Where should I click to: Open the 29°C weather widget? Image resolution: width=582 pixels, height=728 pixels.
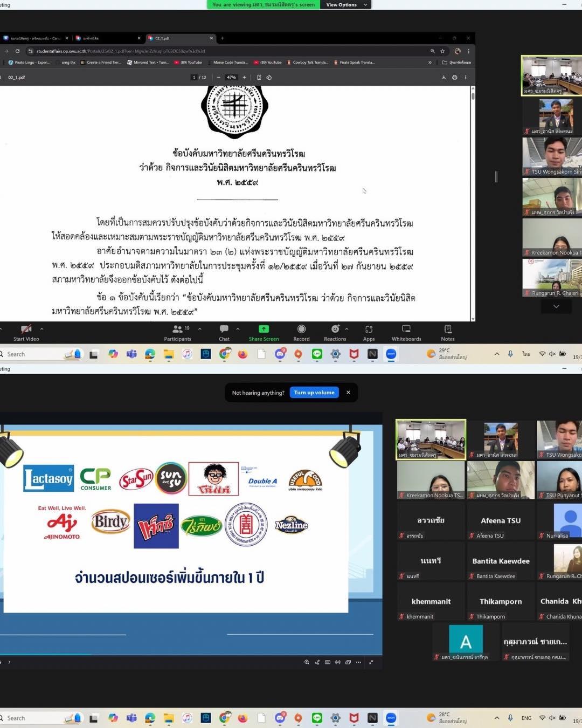tap(447, 354)
